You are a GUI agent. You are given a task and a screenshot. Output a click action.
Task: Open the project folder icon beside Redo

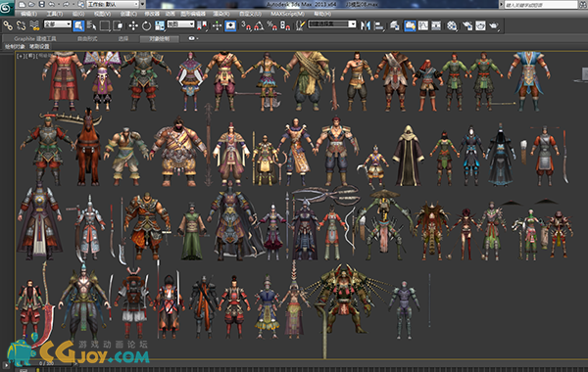(81, 5)
